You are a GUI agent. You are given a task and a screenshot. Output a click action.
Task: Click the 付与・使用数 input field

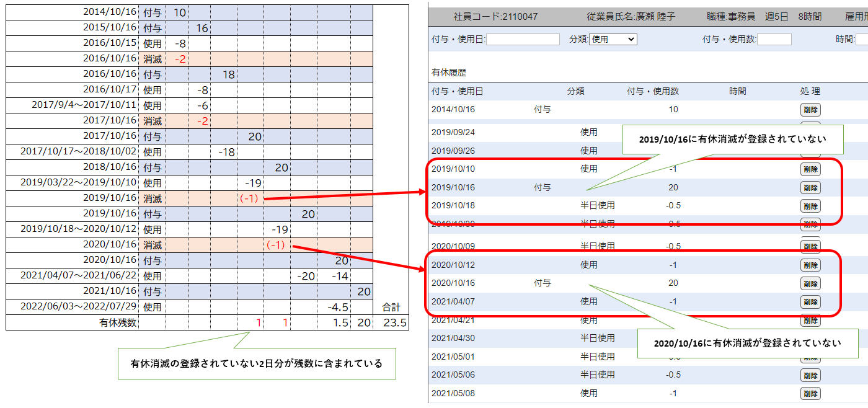(x=774, y=39)
